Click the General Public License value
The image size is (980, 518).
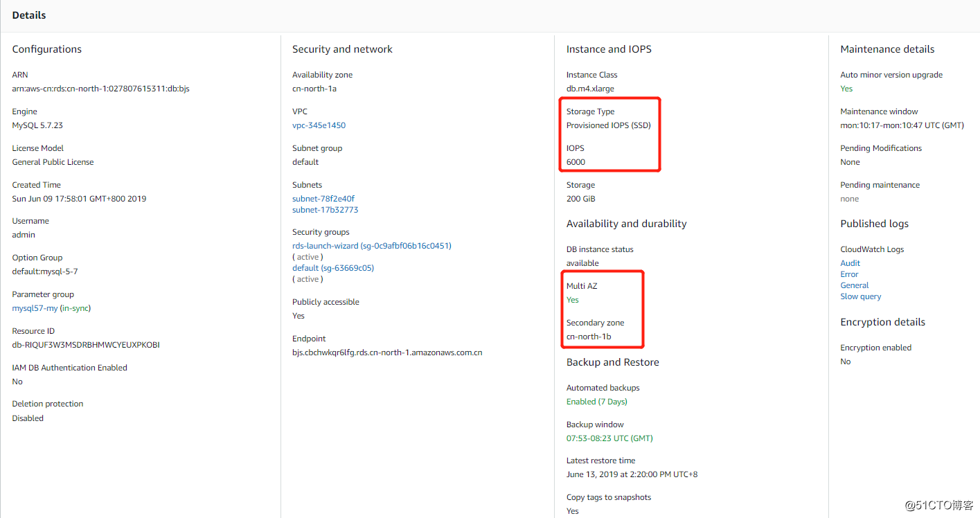pyautogui.click(x=53, y=162)
